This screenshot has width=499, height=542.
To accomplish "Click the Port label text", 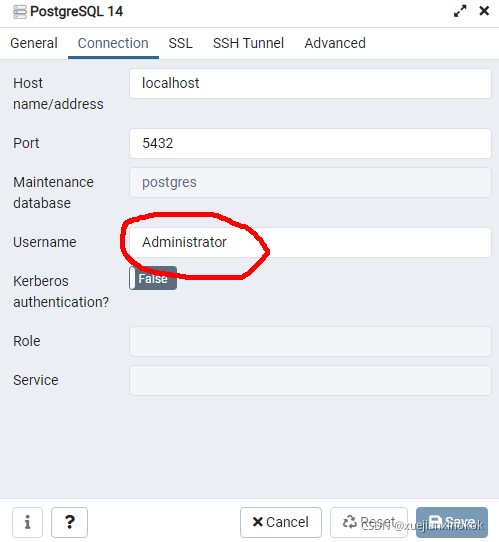I will click(26, 143).
